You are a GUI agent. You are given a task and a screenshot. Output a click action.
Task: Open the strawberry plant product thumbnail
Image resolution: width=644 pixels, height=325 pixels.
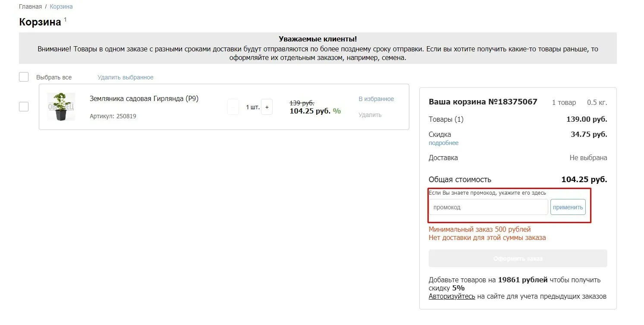tap(61, 107)
